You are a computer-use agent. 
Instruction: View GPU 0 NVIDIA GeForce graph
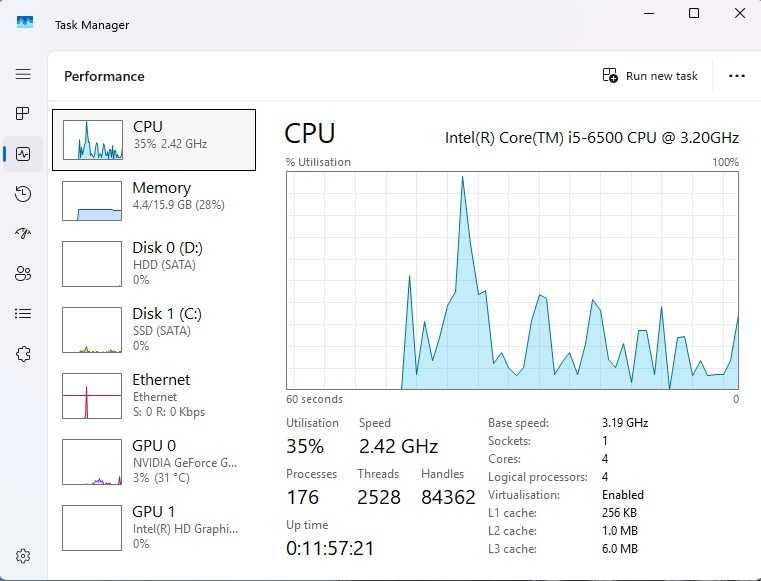click(154, 461)
